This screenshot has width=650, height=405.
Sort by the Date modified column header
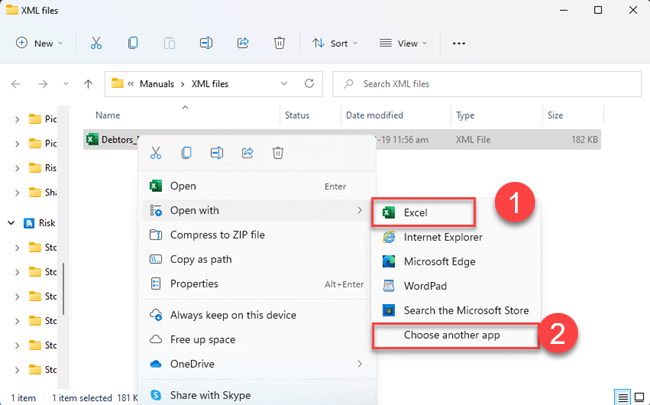[x=376, y=116]
